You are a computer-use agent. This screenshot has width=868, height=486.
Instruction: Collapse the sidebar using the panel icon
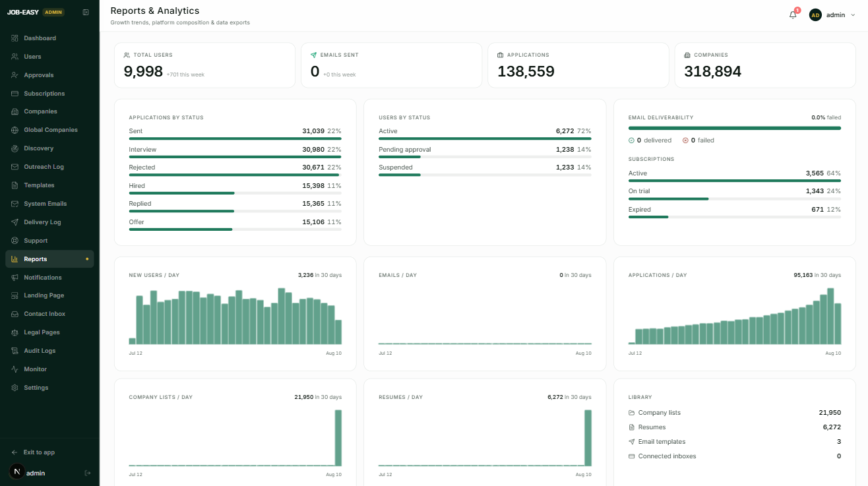point(86,12)
